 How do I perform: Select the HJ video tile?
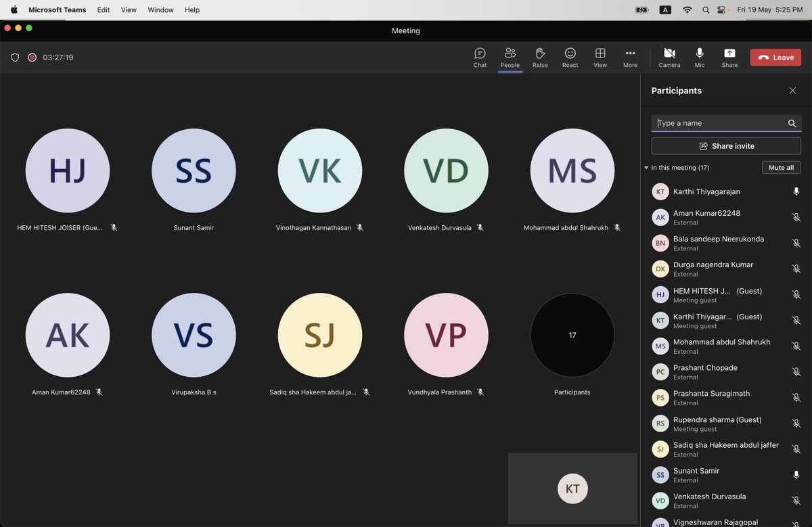click(x=68, y=170)
